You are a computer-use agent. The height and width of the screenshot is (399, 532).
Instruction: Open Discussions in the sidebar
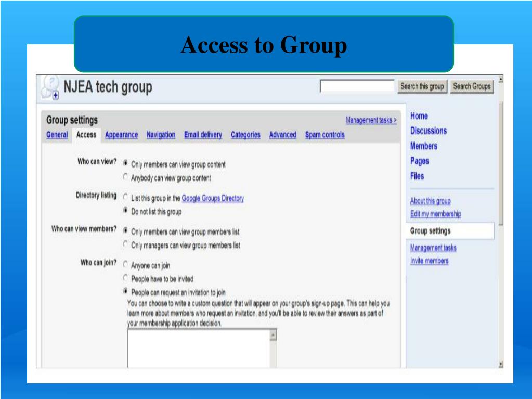(429, 131)
